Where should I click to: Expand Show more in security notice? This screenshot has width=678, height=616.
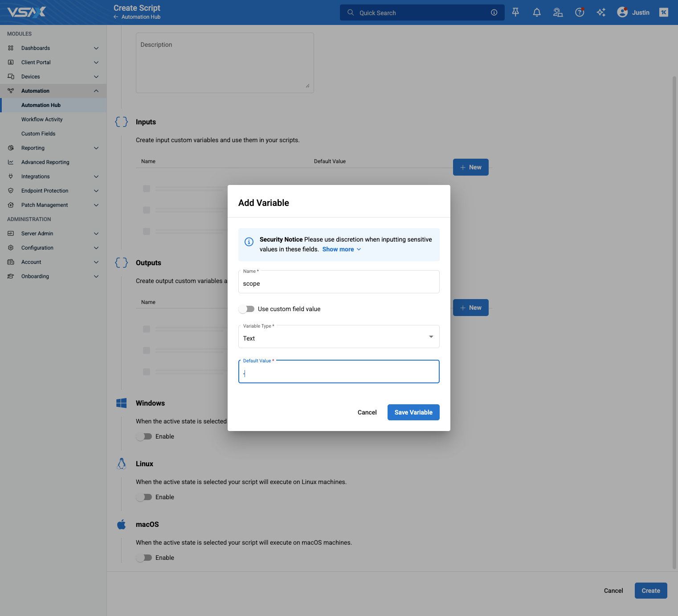pos(342,249)
